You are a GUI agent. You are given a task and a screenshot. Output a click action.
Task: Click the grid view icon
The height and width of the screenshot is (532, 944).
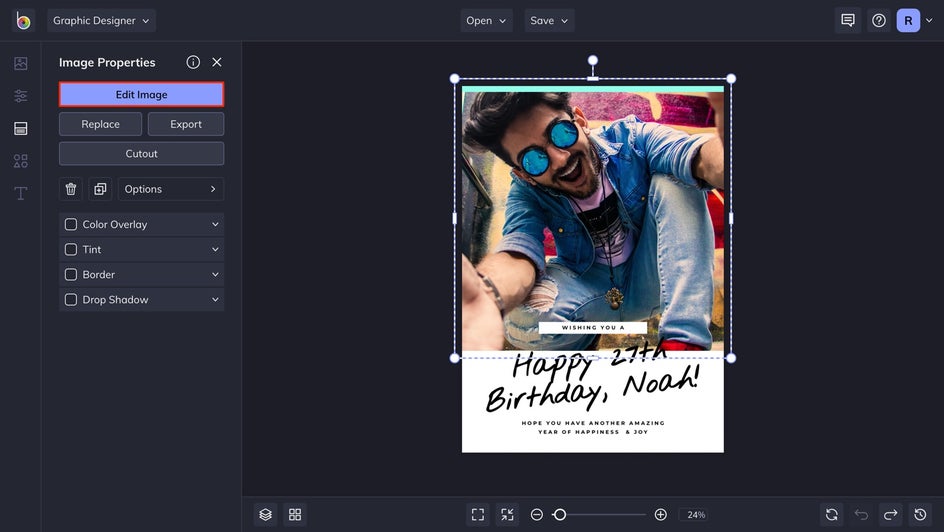(x=295, y=514)
